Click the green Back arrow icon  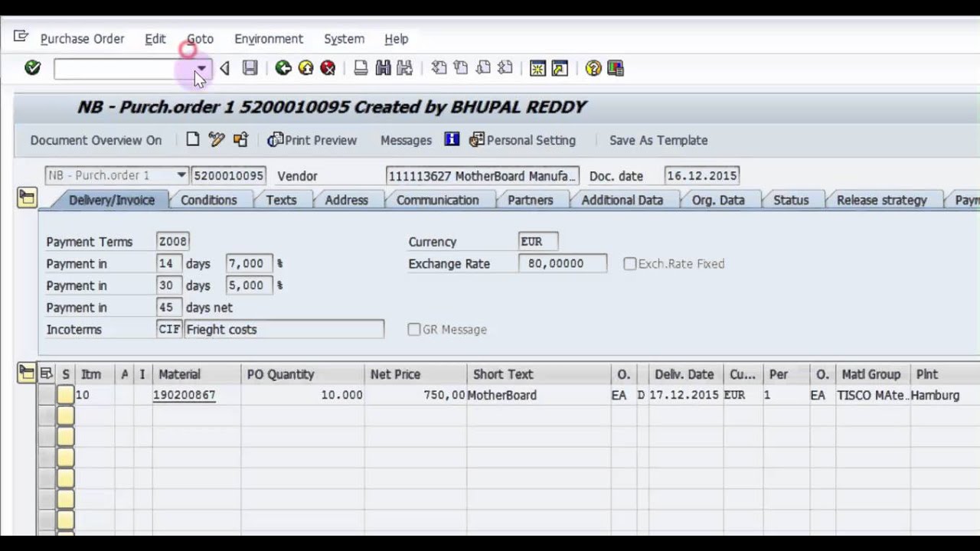pyautogui.click(x=283, y=68)
